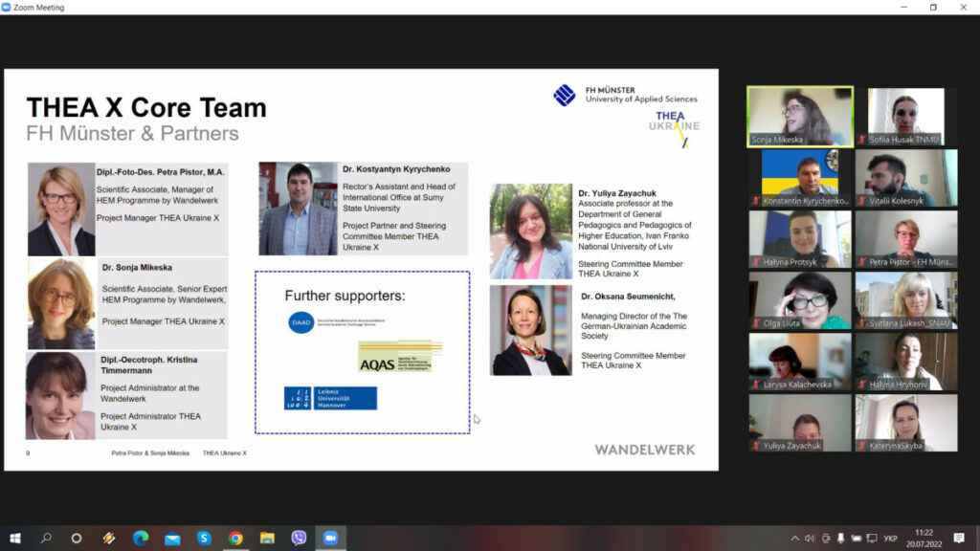This screenshot has width=980, height=551.
Task: Switch the UKR keyboard language
Action: [890, 539]
